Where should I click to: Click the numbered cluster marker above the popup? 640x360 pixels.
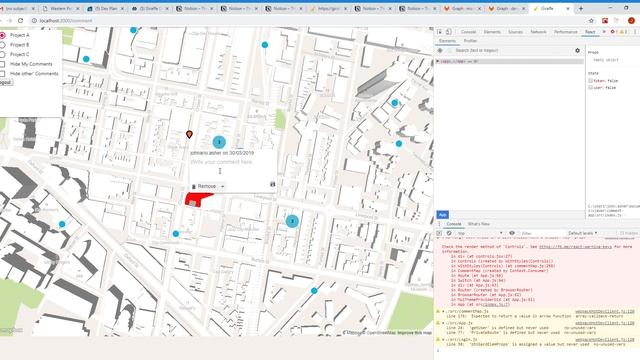[x=219, y=142]
